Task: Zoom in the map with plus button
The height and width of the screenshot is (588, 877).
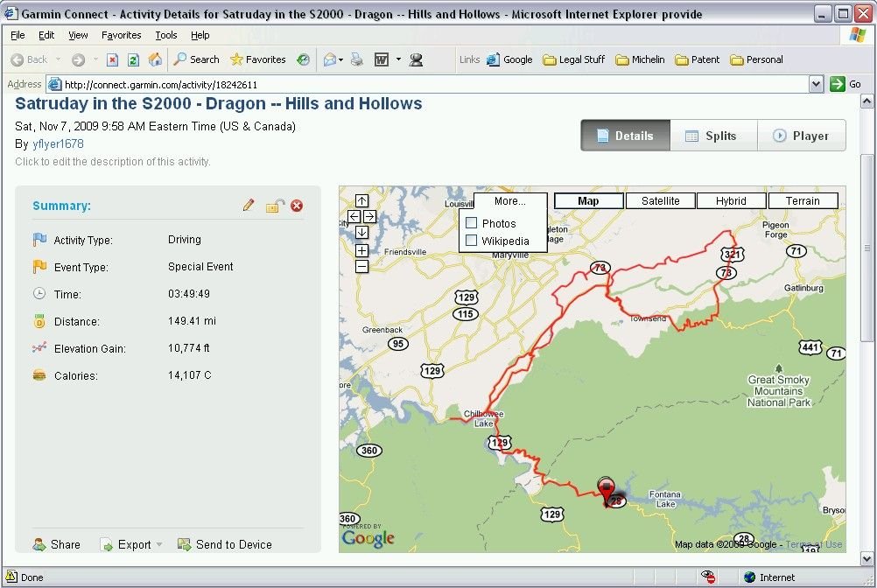Action: coord(361,250)
